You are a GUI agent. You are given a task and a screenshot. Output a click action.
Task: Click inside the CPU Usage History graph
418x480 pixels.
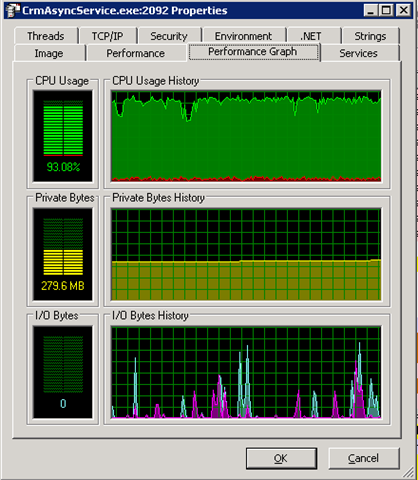pyautogui.click(x=246, y=136)
